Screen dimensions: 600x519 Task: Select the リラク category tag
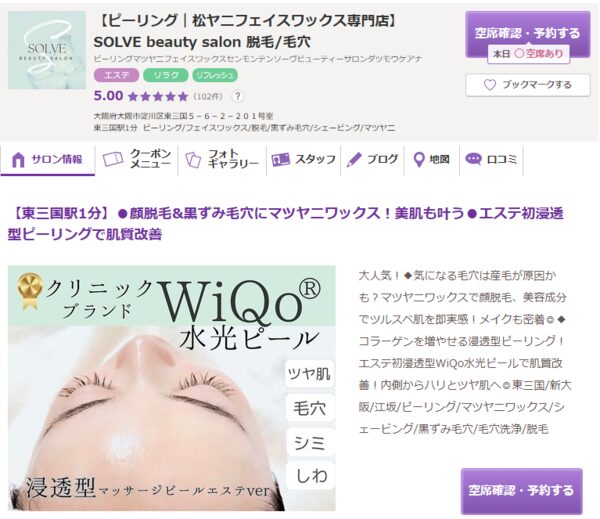[165, 75]
